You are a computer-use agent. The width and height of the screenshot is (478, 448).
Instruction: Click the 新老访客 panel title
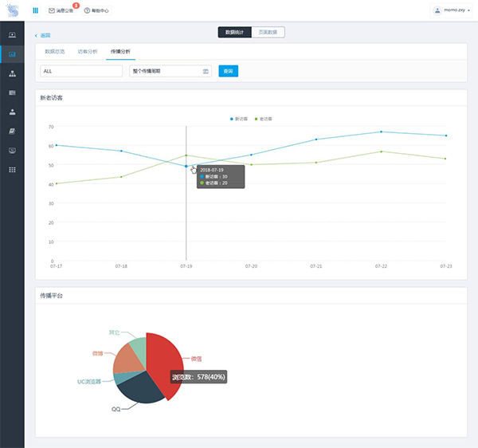pyautogui.click(x=52, y=98)
